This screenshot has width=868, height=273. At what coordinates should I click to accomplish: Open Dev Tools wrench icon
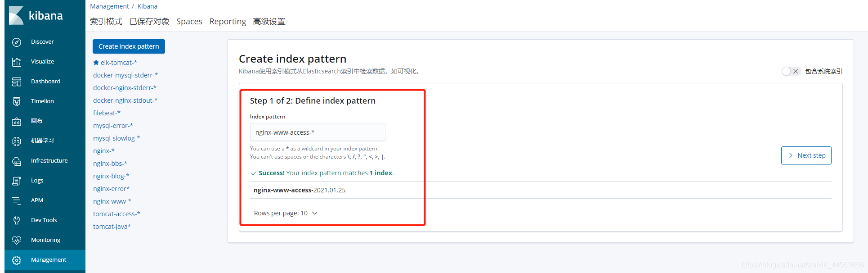click(x=17, y=220)
